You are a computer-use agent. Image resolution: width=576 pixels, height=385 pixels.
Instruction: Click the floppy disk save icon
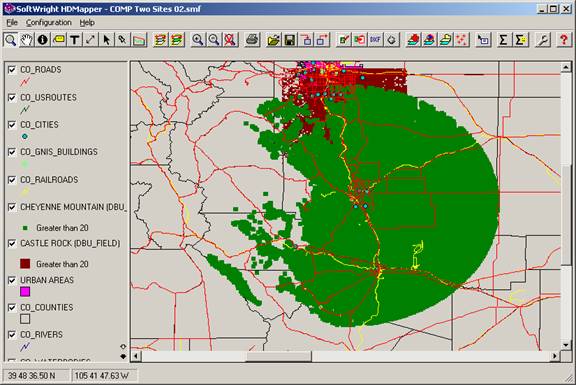coord(290,40)
